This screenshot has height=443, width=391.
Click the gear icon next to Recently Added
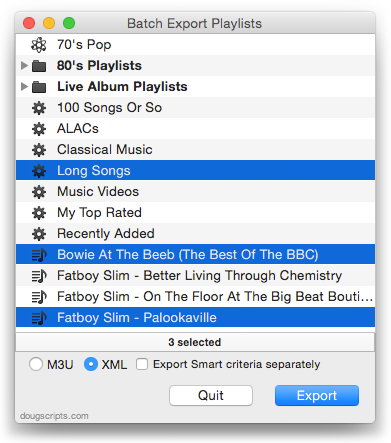(x=39, y=234)
